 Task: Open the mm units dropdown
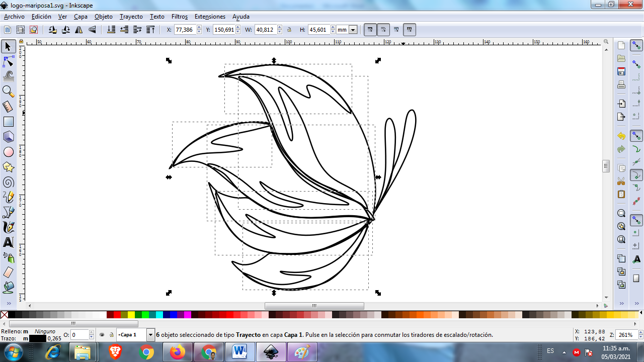click(x=353, y=30)
